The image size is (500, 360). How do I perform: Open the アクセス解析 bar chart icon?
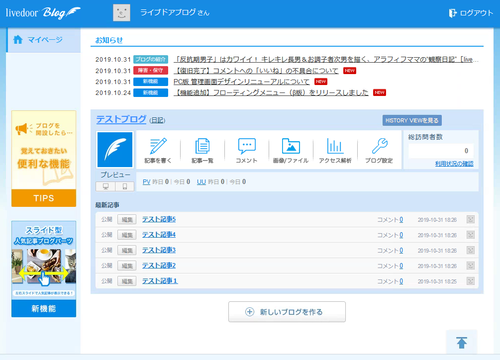[335, 146]
